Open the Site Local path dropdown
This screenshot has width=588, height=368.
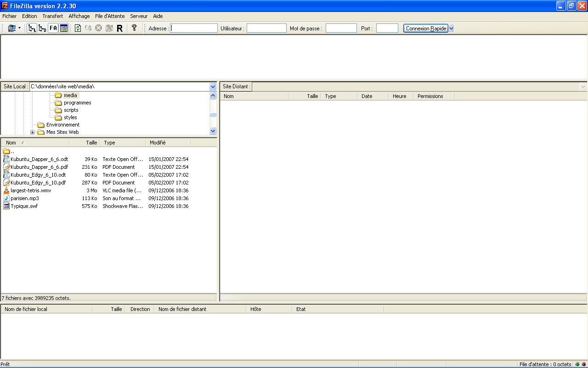[x=213, y=86]
